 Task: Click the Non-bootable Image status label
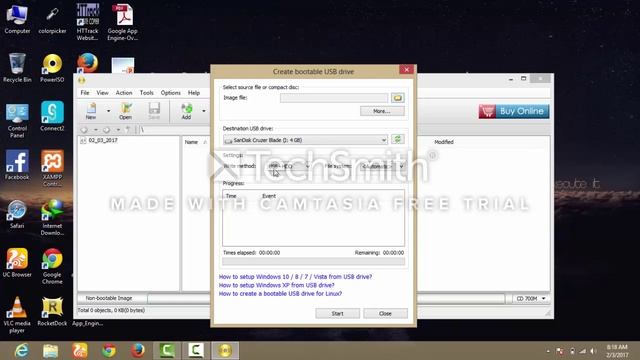(x=109, y=298)
